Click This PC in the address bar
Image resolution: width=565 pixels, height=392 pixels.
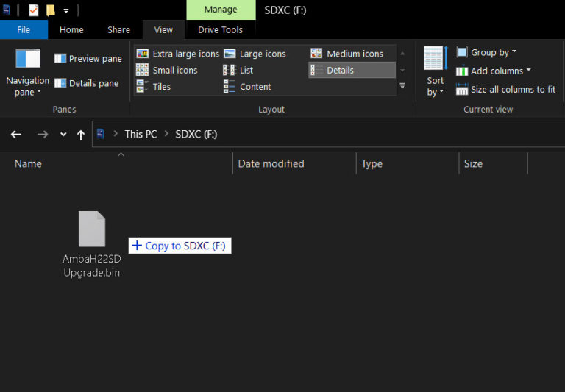coord(141,135)
